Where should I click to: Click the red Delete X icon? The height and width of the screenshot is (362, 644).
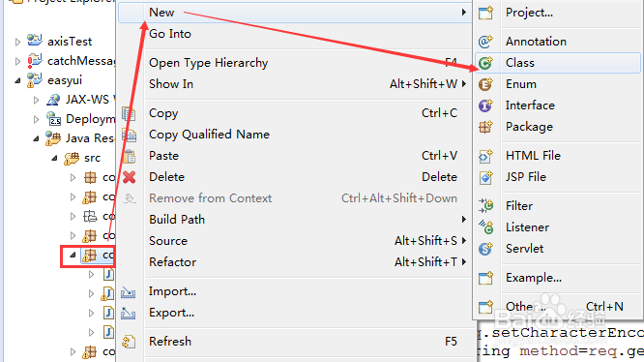pos(129,177)
